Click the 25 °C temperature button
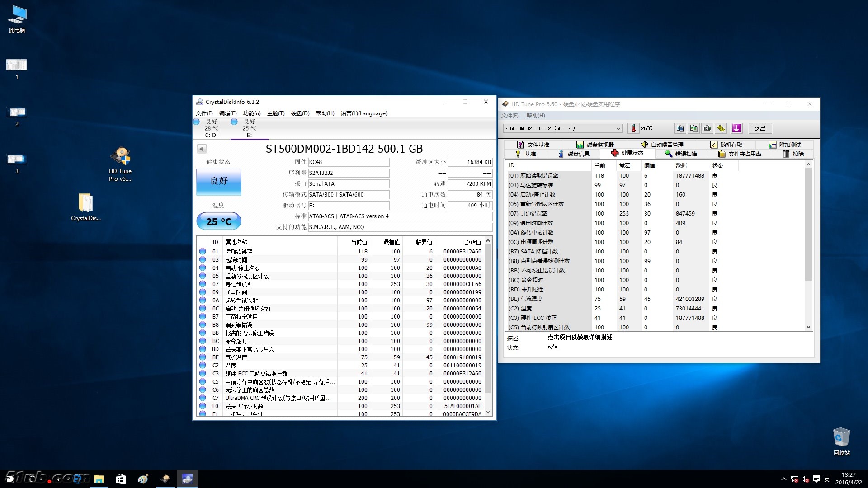The image size is (868, 488). tap(219, 221)
